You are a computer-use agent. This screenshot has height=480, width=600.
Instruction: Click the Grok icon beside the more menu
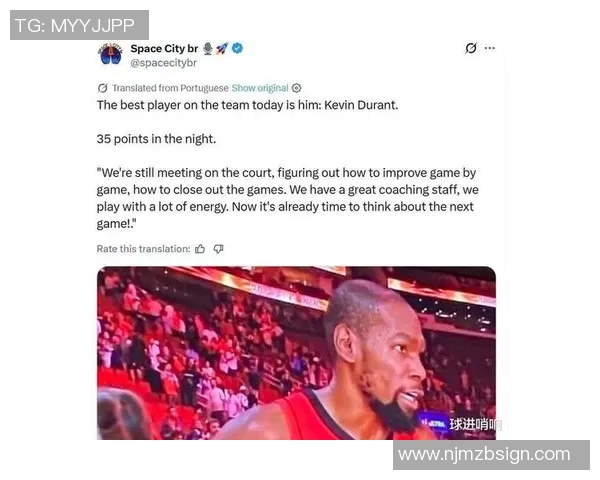click(471, 48)
